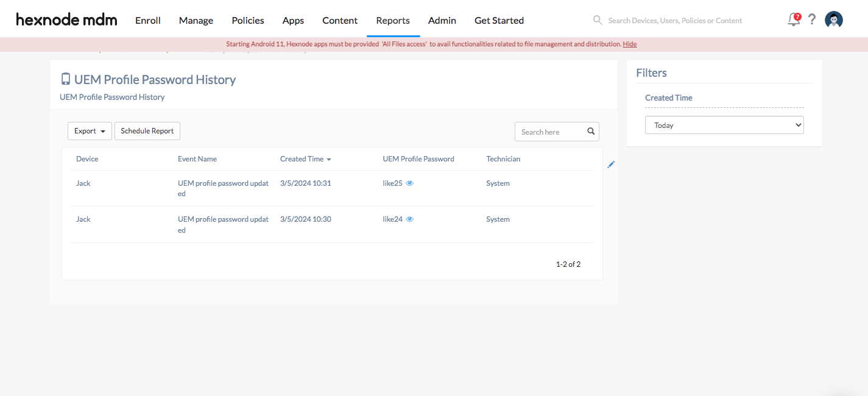Open the user profile avatar

click(834, 20)
